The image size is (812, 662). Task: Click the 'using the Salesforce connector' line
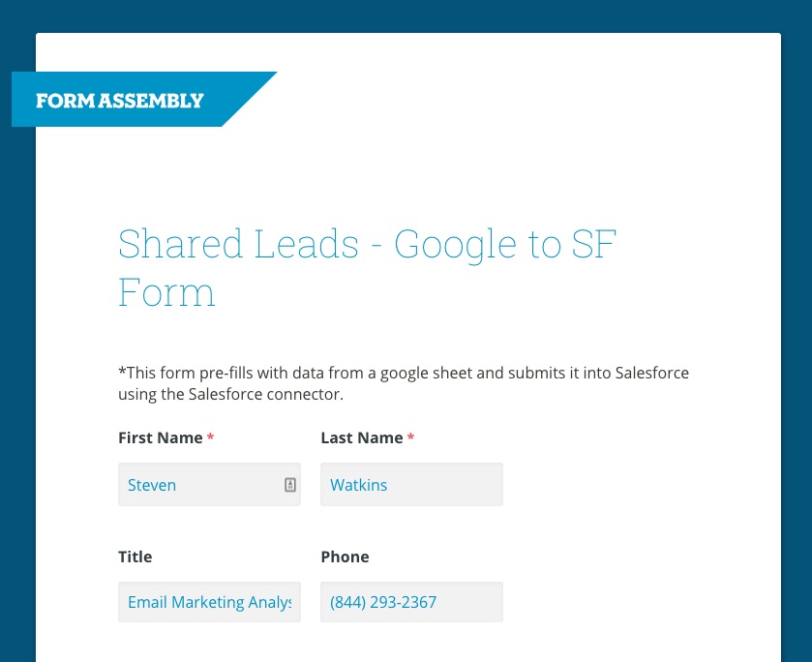click(x=231, y=394)
